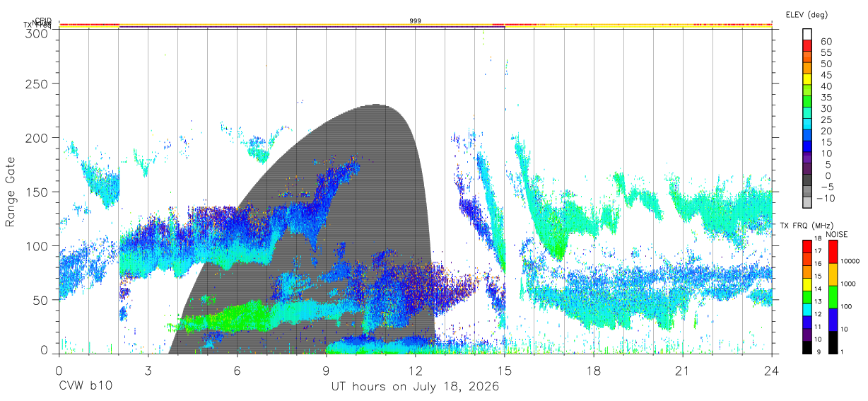Click the 'CVW b10' radar beam label
868x401 pixels.
(x=86, y=387)
